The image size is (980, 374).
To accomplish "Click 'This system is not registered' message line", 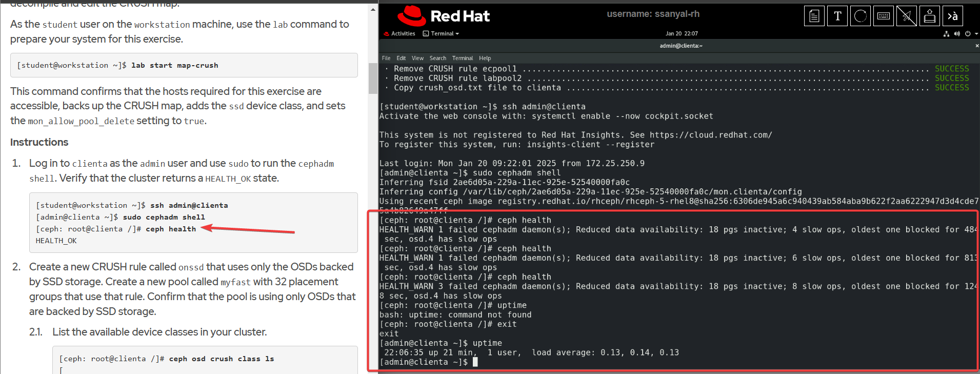I will tap(575, 135).
